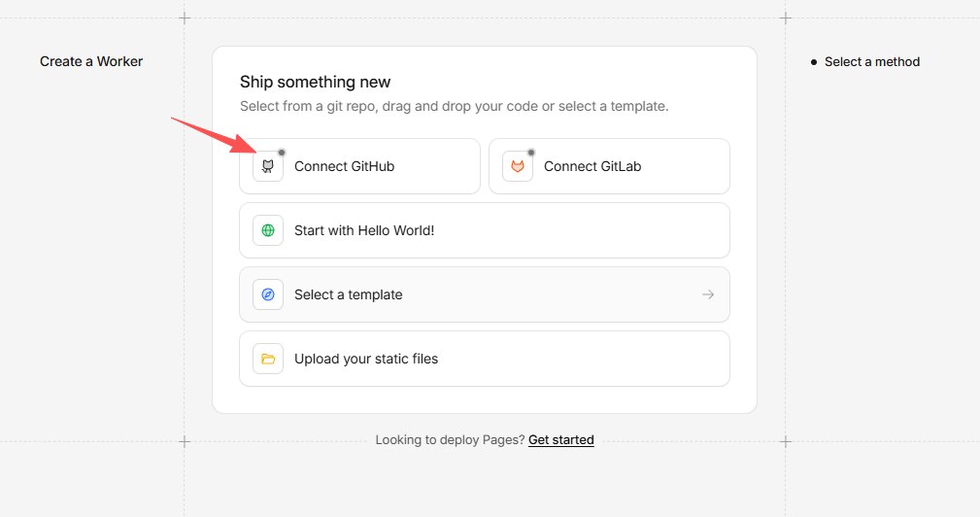Click the yellow folder upload icon

tap(268, 359)
